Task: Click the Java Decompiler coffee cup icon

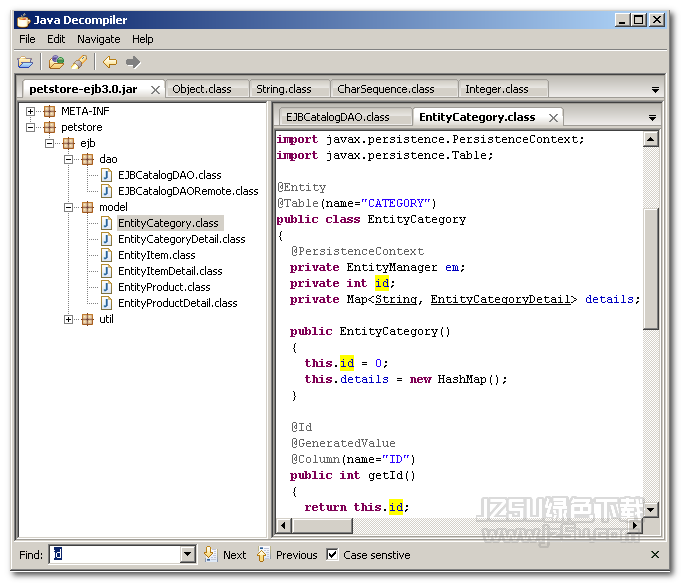Action: [23, 20]
